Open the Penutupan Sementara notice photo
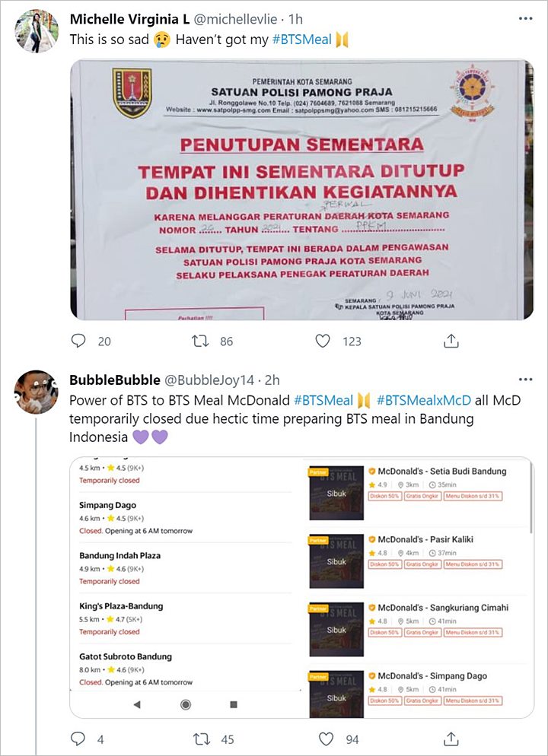Screen dimensions: 548x756 coord(302,189)
